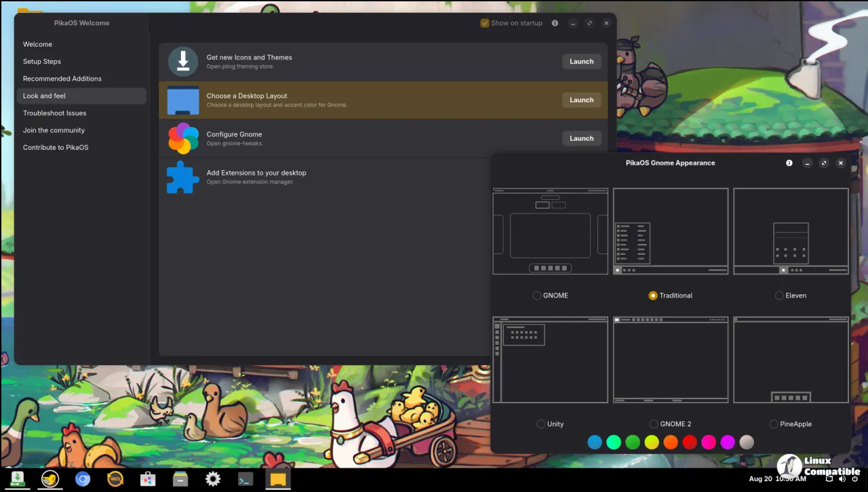Select the Traditional layout radio button

653,295
